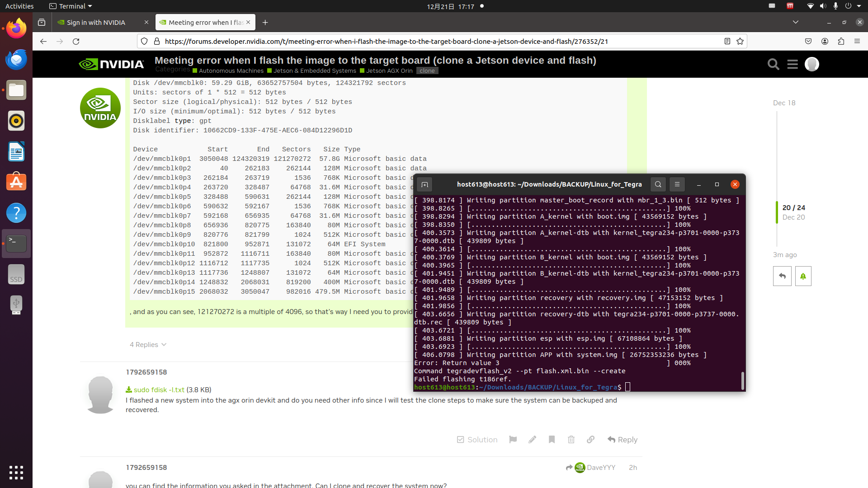Toggle topic notification bell button
Screen dimensions: 868x488
(x=803, y=276)
